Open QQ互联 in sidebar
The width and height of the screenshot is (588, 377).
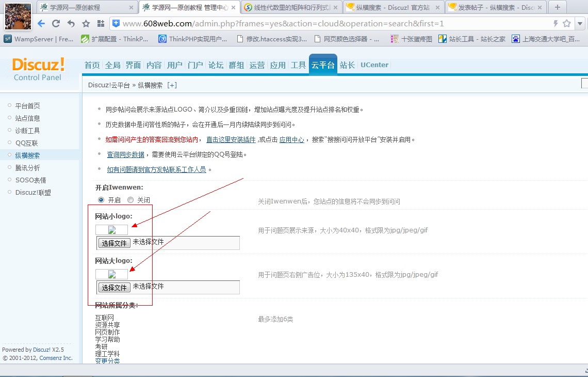[26, 143]
